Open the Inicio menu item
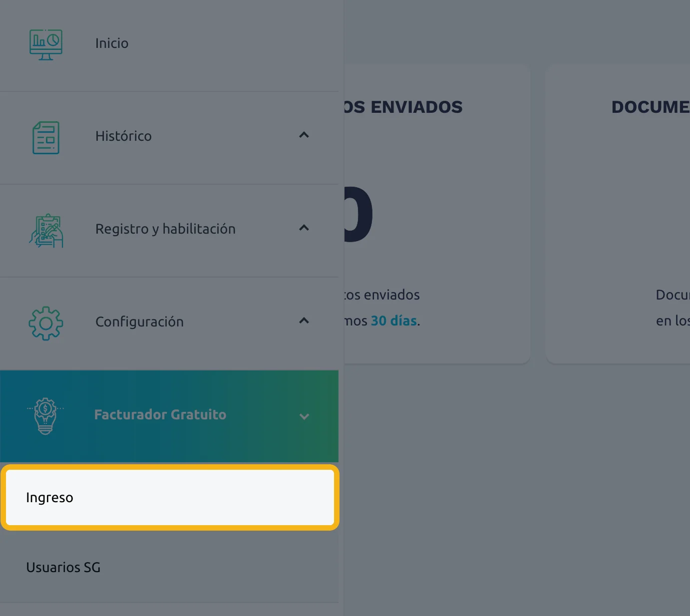 point(112,43)
